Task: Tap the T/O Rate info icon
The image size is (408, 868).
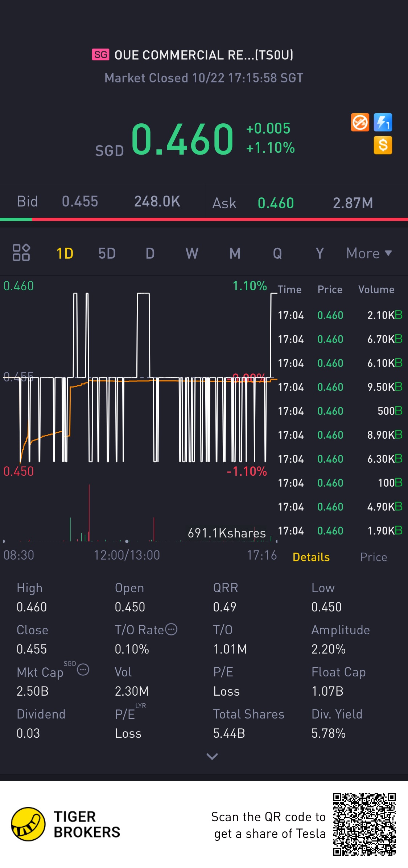Action: [171, 629]
